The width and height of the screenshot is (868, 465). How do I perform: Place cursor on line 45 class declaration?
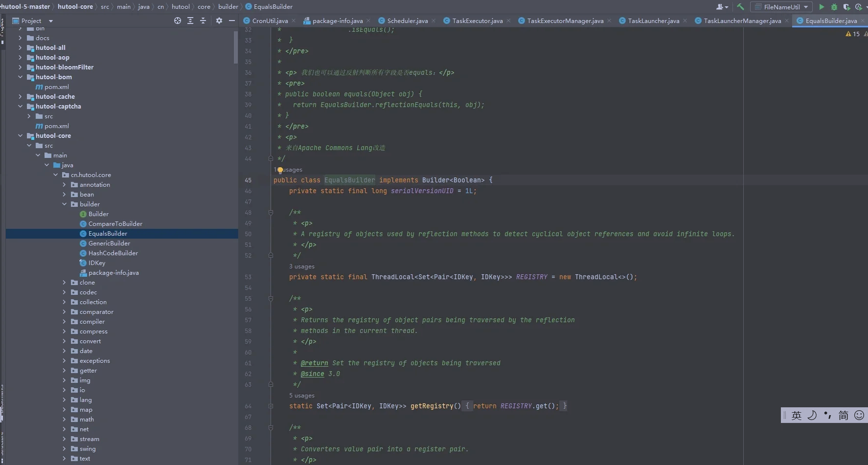pyautogui.click(x=383, y=180)
